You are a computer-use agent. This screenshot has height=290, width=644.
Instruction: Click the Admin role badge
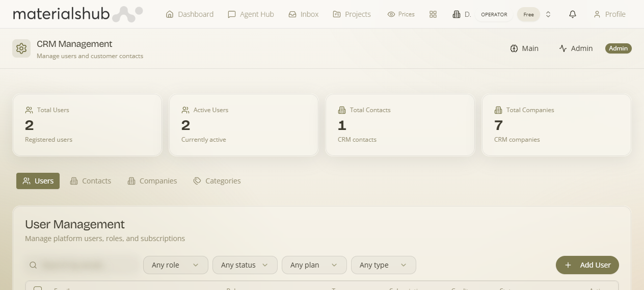click(619, 48)
